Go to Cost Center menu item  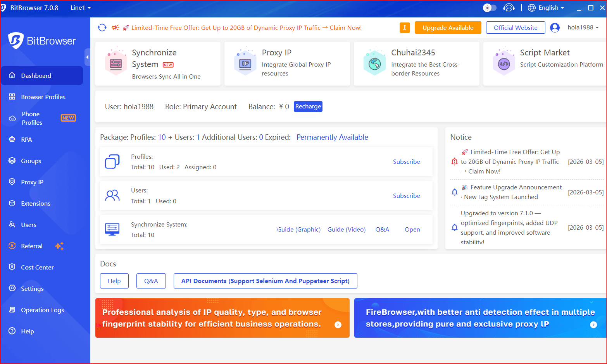37,267
